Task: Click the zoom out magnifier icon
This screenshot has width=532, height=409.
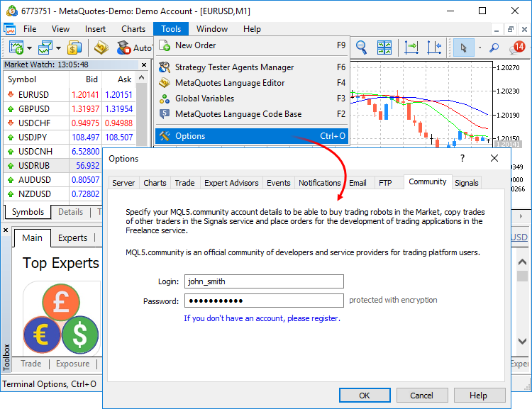Action: click(361, 47)
